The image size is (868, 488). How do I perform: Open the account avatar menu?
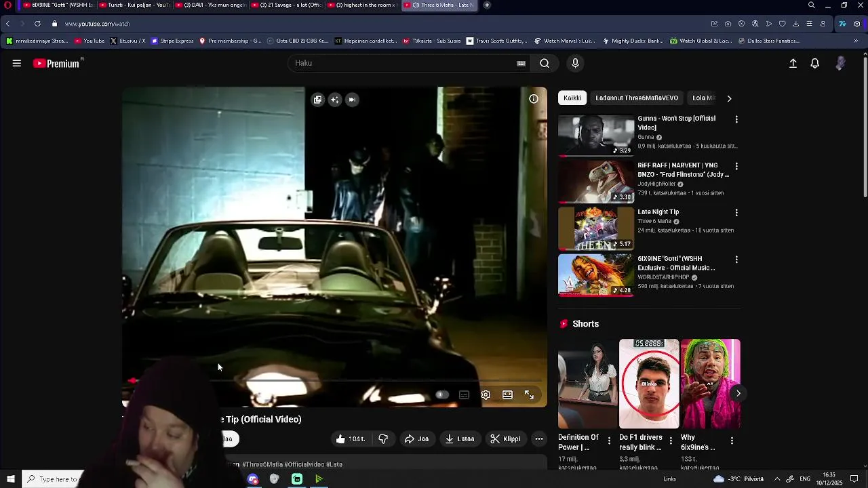coord(840,63)
